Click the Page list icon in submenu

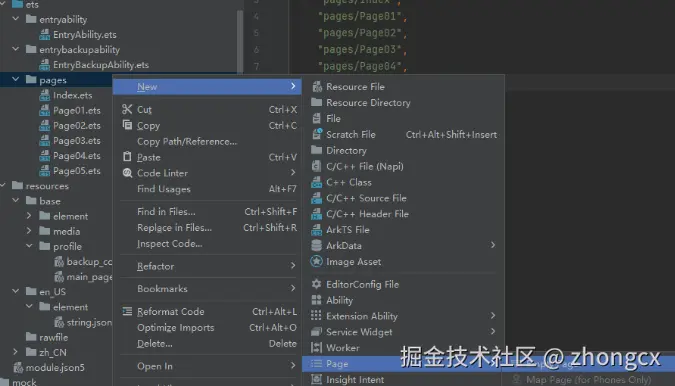[x=317, y=364]
